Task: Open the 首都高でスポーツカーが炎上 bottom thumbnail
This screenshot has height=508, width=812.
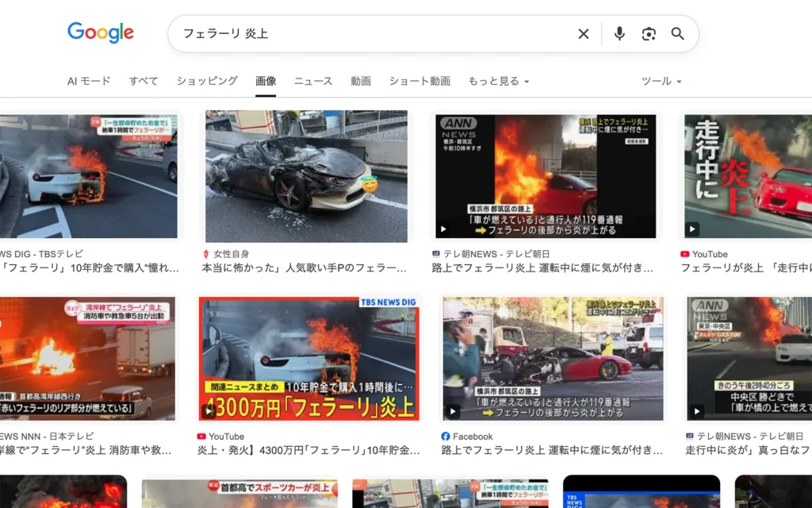Action: (239, 492)
